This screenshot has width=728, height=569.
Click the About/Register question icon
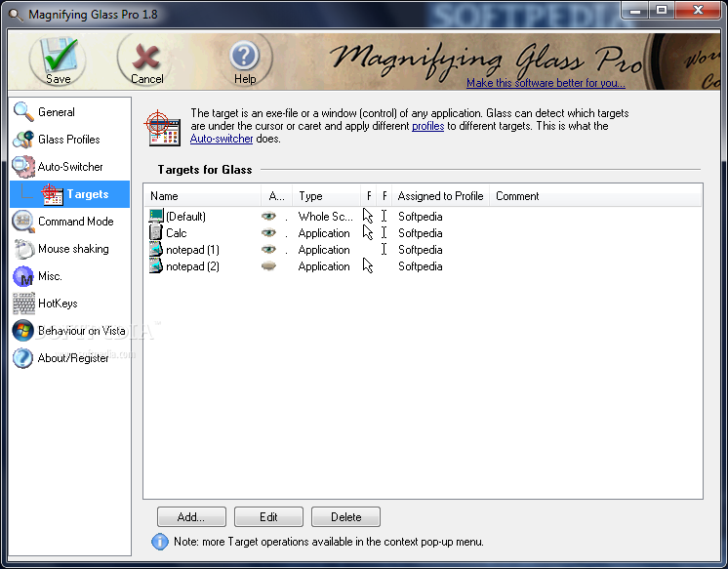tap(22, 358)
